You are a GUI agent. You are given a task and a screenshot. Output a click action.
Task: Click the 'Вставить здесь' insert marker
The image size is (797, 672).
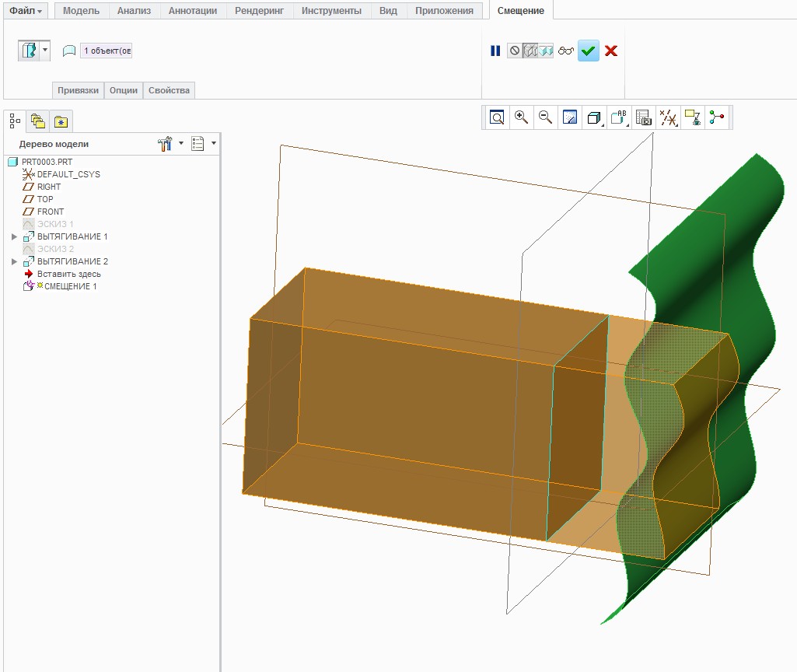(68, 274)
